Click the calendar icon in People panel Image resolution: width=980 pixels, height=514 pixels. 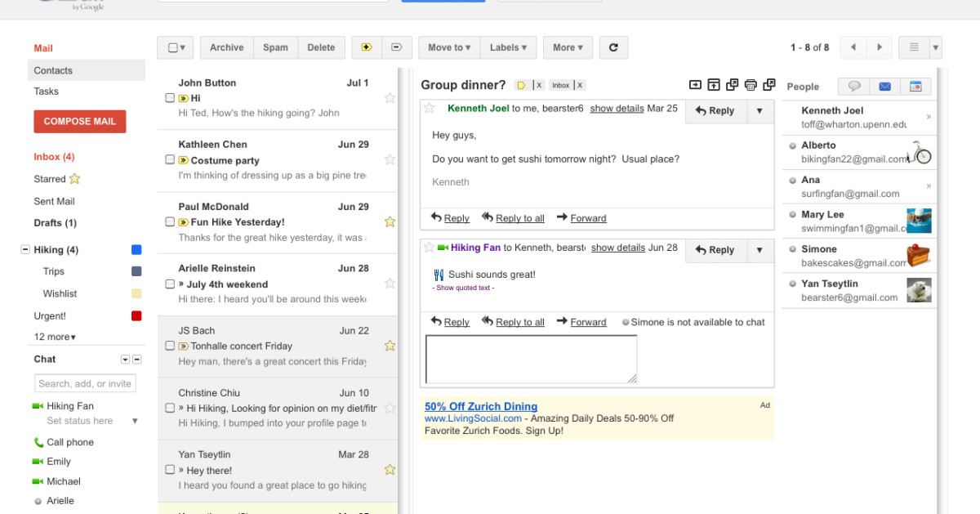915,87
